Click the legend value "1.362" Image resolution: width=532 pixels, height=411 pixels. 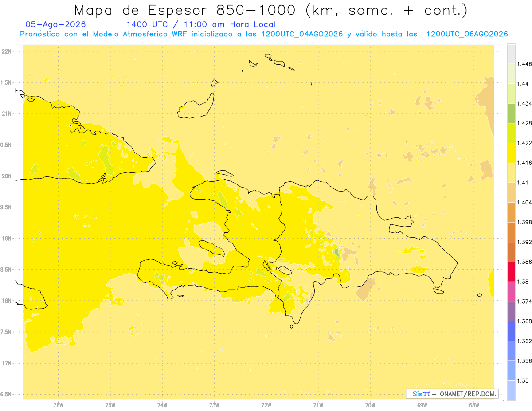click(524, 341)
